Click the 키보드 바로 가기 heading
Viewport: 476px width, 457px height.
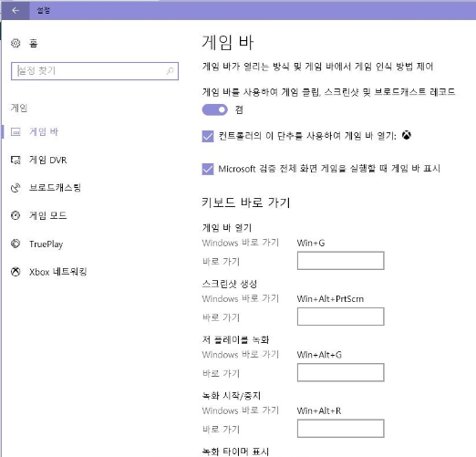tap(246, 203)
